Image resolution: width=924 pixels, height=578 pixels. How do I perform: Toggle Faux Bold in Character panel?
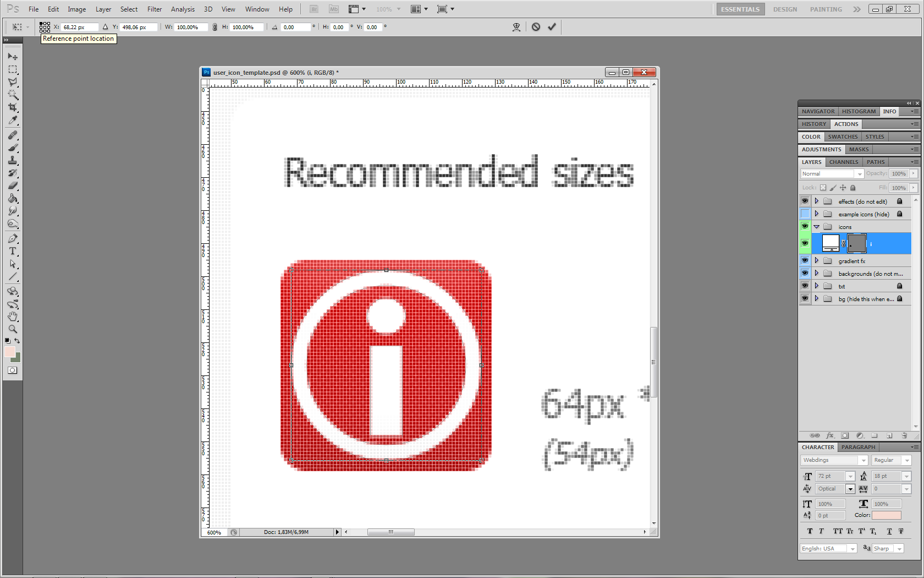810,531
